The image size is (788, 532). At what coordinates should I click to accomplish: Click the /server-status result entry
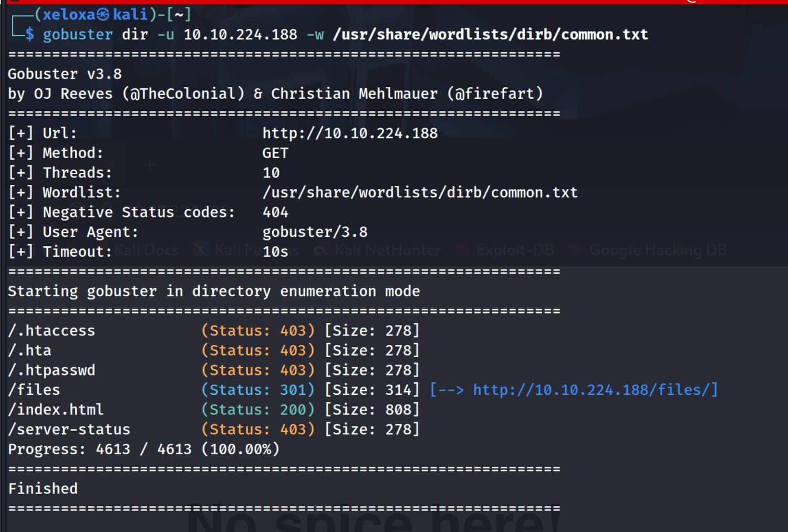(x=69, y=430)
